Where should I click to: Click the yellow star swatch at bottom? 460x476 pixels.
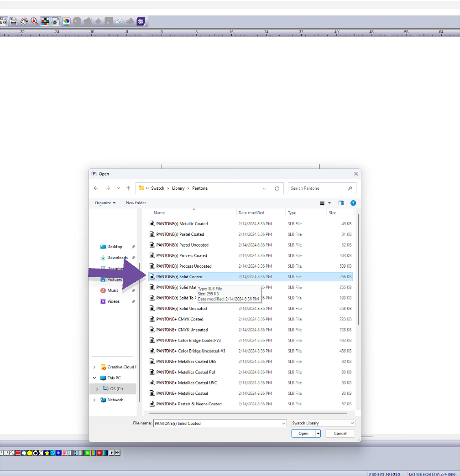tap(47, 453)
